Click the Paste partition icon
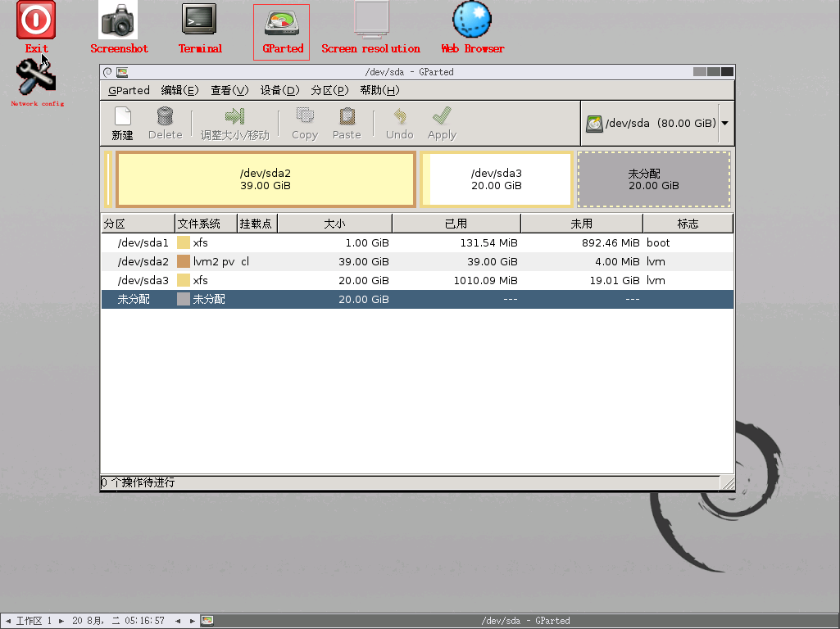Image resolution: width=840 pixels, height=629 pixels. 346,123
